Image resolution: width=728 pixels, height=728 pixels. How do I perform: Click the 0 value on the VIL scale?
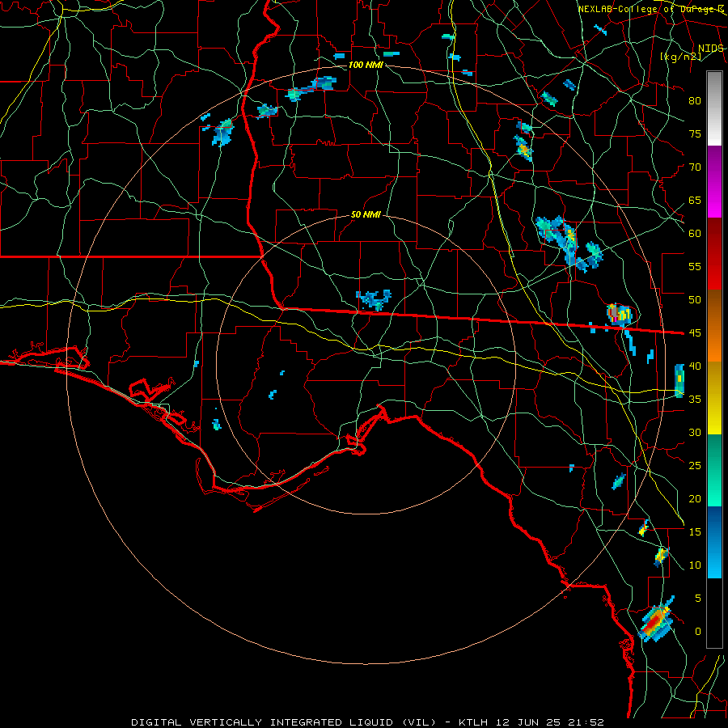pos(698,632)
